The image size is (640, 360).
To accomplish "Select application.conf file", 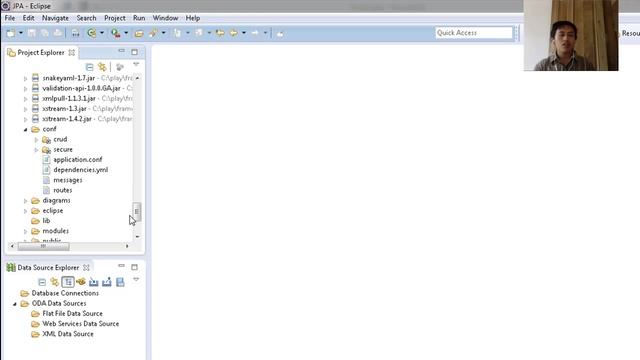I will click(x=78, y=160).
